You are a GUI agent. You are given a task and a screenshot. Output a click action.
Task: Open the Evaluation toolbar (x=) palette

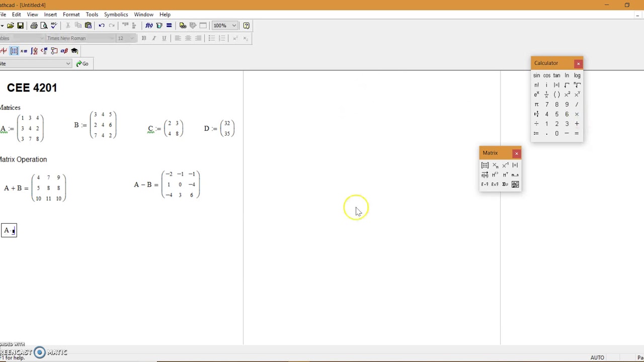(x=24, y=51)
